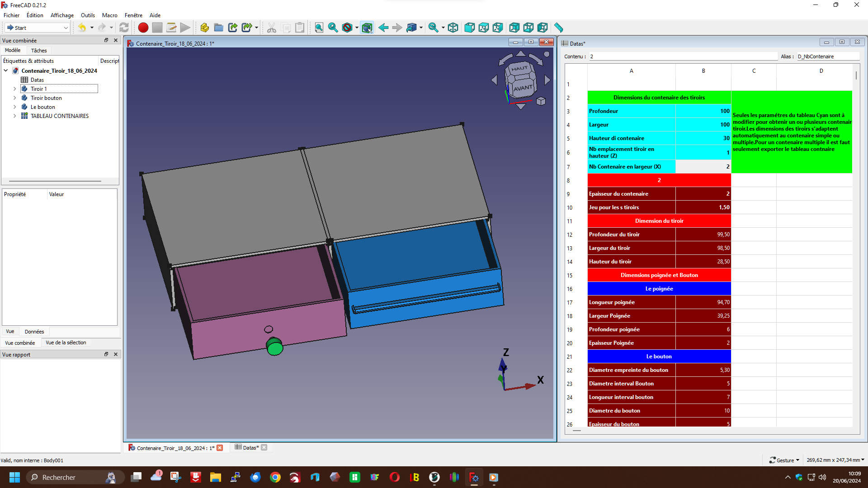868x488 pixels.
Task: Click the Refresh recompute icon
Action: (124, 28)
